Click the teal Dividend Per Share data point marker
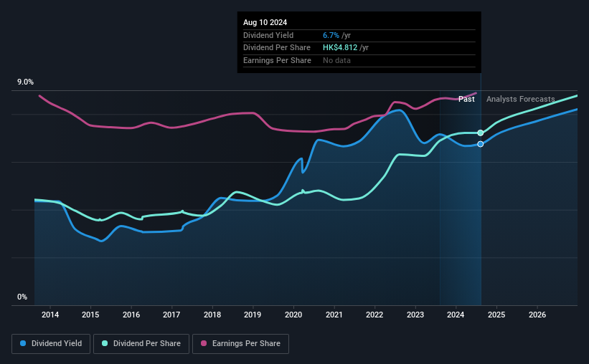Viewport: 589px width, 364px height. (x=481, y=133)
